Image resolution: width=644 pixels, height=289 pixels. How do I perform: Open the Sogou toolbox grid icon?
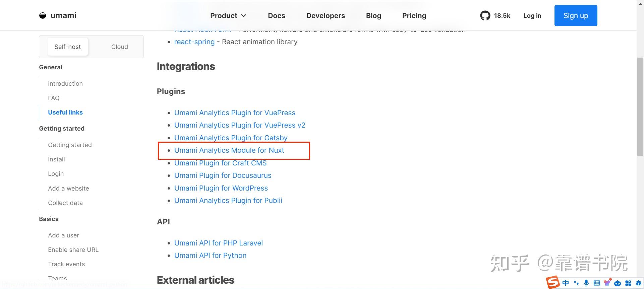pos(628,283)
